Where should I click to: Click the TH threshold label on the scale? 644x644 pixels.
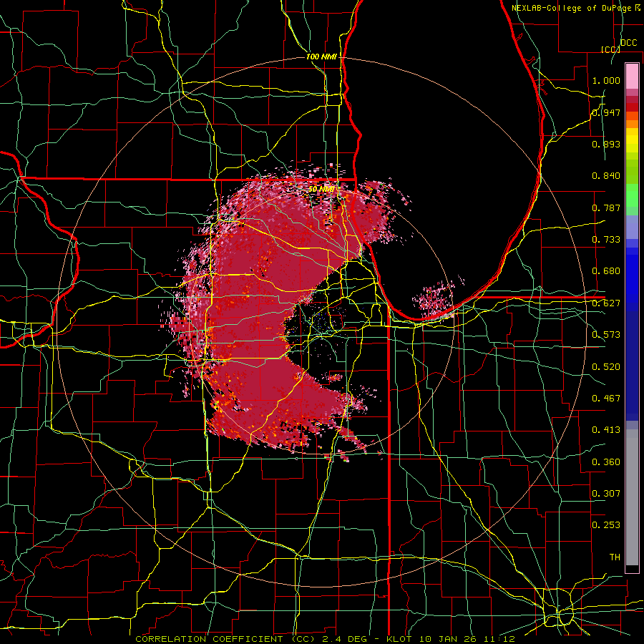(615, 557)
